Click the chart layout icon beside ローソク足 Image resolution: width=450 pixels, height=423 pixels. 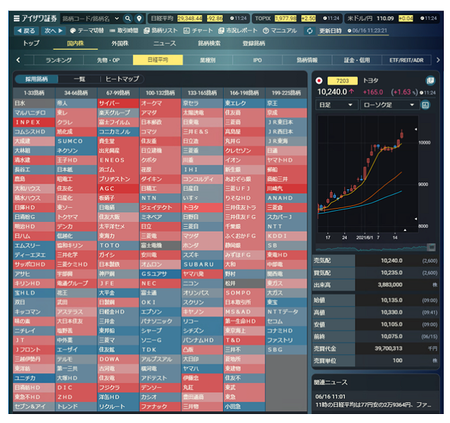[426, 105]
